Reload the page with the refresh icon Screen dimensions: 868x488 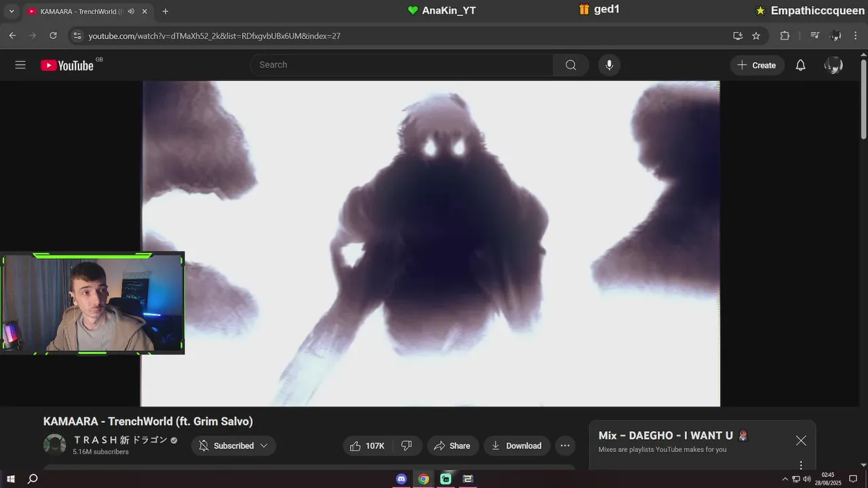[53, 35]
